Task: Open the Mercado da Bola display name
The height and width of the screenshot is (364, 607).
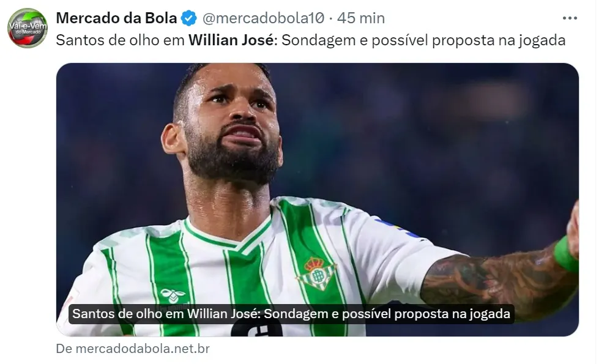Action: tap(116, 18)
